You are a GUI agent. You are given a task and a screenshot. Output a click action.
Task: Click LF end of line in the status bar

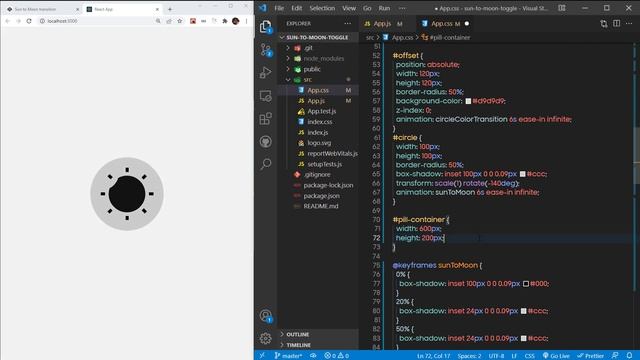pos(514,356)
